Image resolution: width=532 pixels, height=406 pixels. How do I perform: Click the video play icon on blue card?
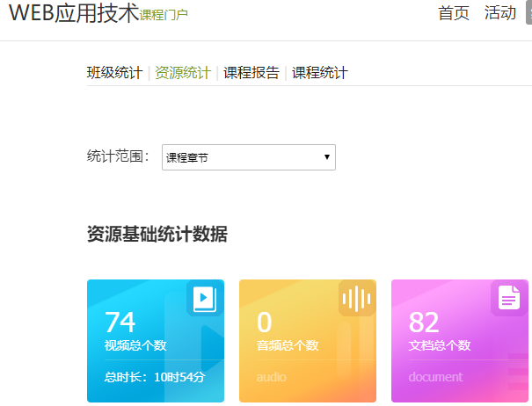[204, 299]
